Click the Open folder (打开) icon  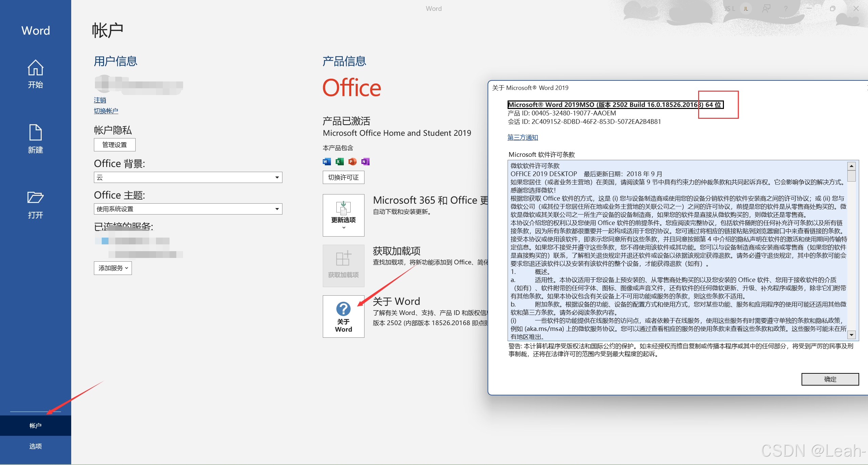[x=35, y=198]
